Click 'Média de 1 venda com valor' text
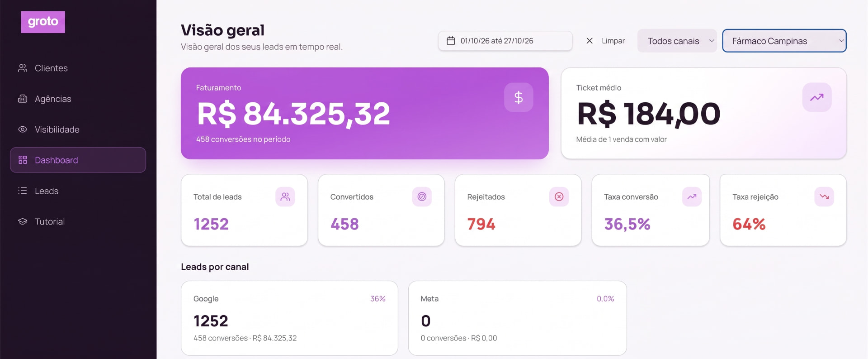 point(621,139)
